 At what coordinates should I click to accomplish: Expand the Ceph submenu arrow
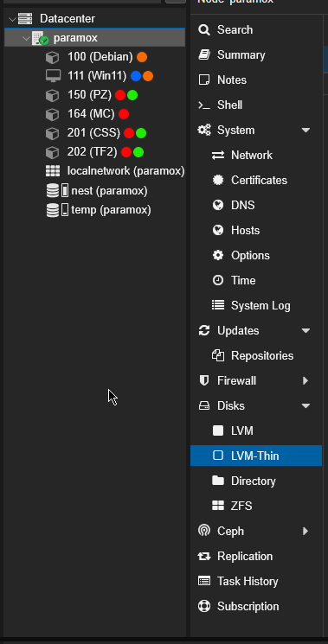coord(305,531)
